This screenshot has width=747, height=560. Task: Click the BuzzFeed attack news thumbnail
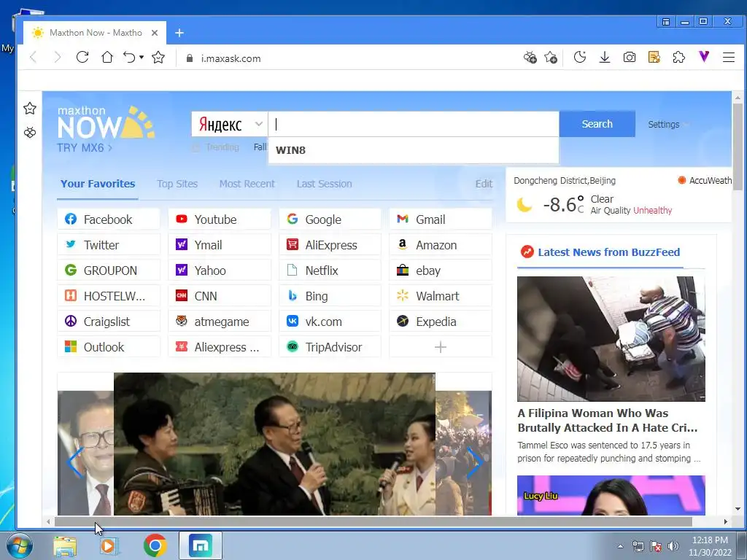pyautogui.click(x=611, y=338)
